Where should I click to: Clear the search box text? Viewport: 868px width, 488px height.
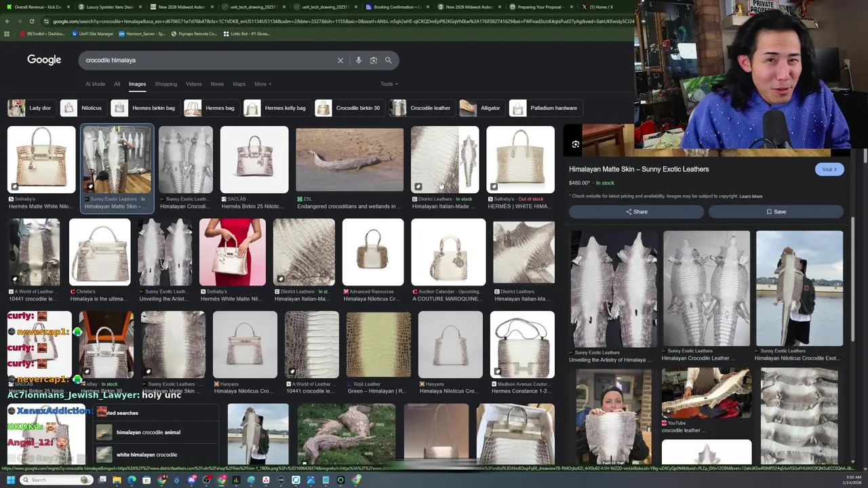340,60
